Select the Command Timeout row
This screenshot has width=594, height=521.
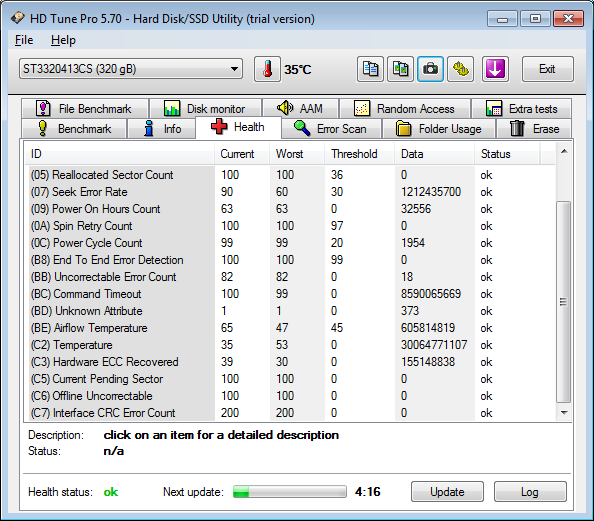(290, 294)
